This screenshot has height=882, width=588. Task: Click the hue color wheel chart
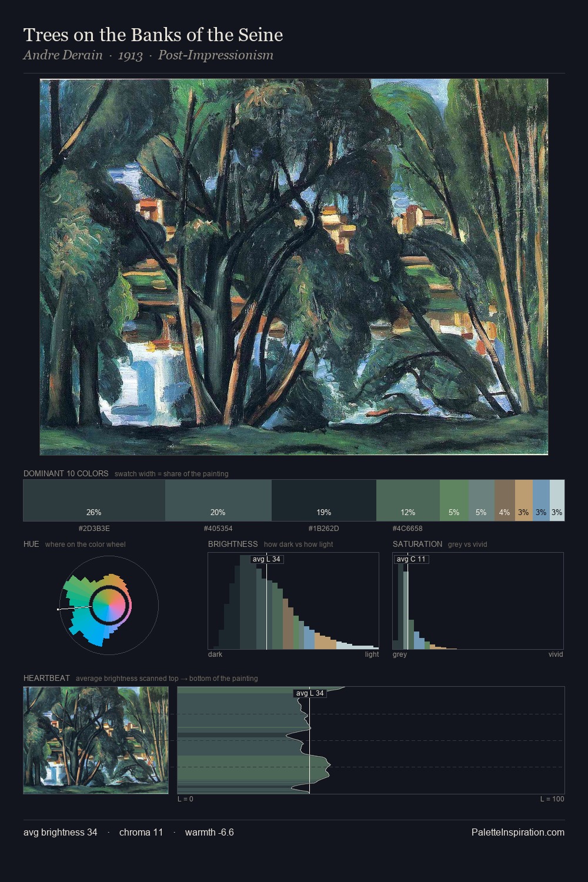[x=109, y=606]
